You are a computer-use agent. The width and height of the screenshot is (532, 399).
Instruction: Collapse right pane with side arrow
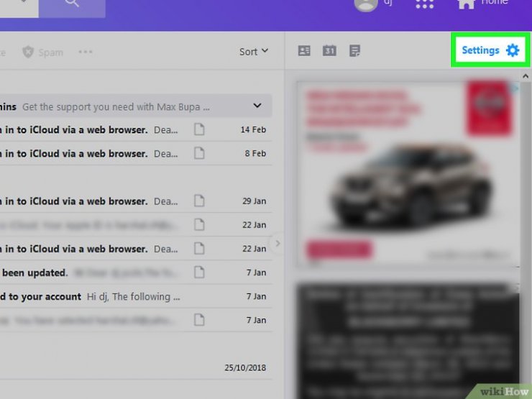[x=278, y=243]
